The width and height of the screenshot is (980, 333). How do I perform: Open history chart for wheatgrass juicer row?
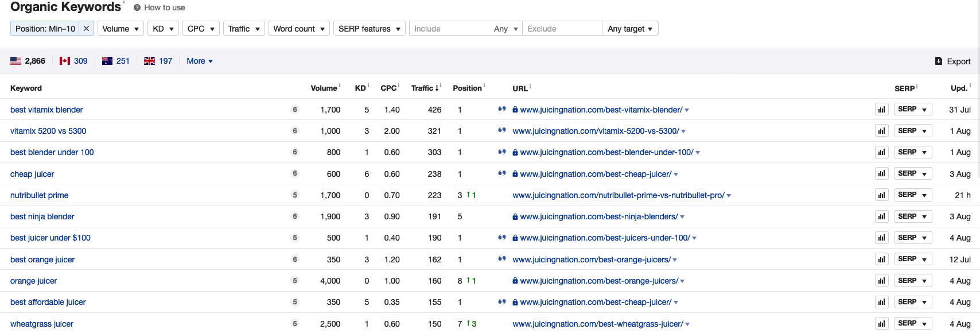(882, 324)
